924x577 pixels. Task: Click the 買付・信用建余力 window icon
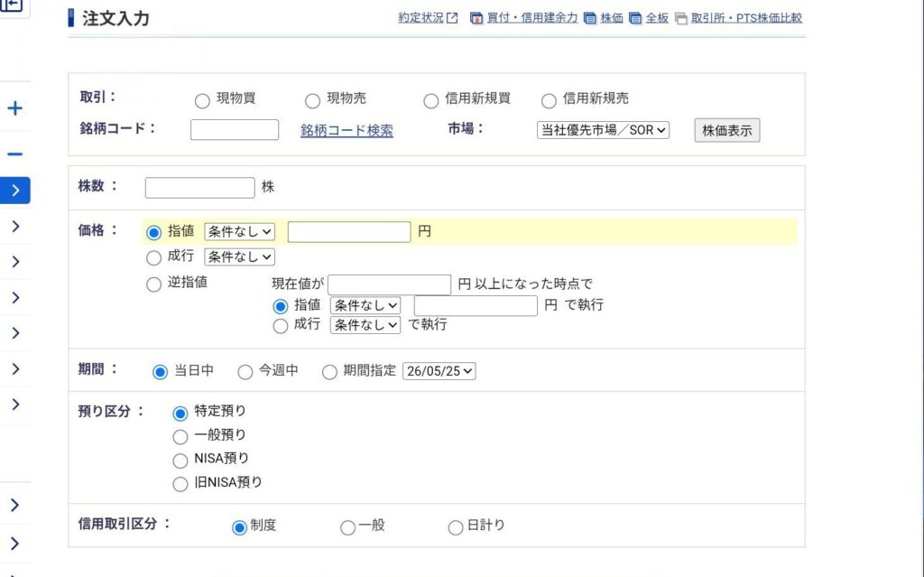click(x=476, y=18)
